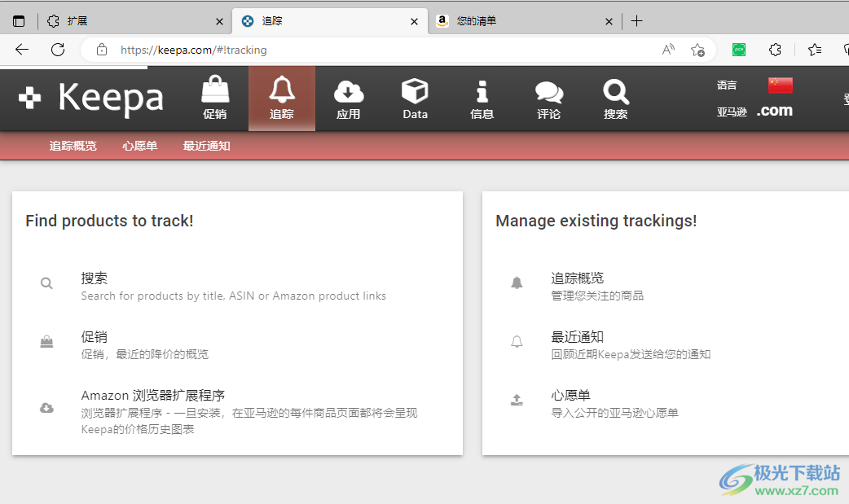Change Amazon locale .com

775,111
